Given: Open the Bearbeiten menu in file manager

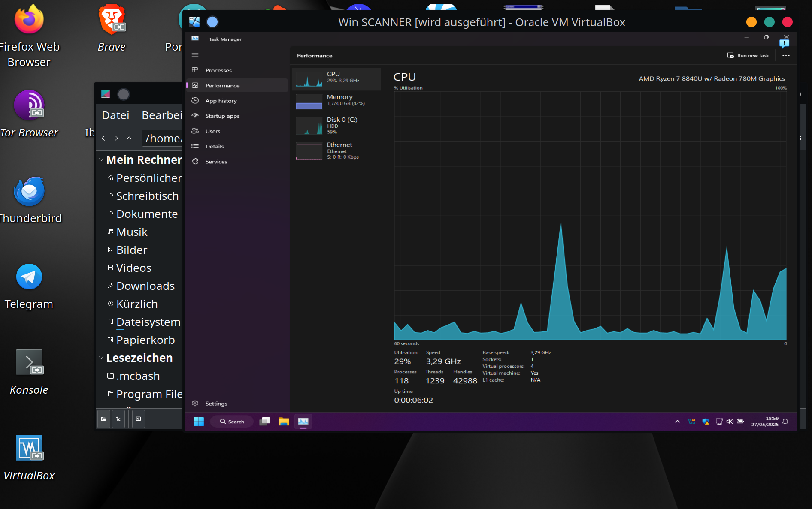Looking at the screenshot, I should tap(162, 115).
